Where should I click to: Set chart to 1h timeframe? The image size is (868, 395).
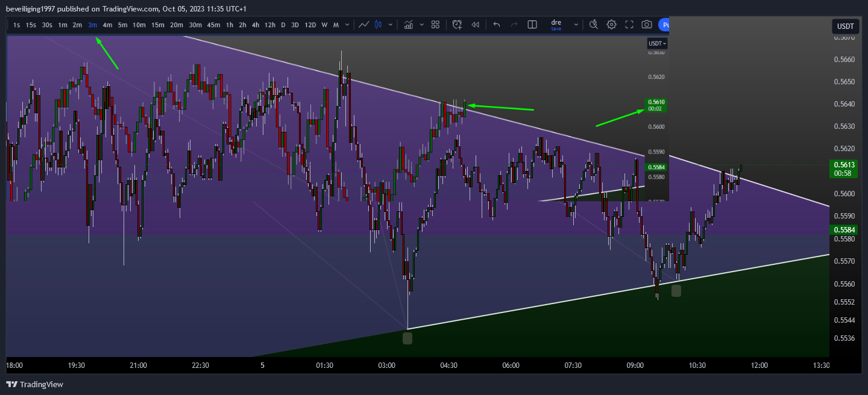[230, 25]
